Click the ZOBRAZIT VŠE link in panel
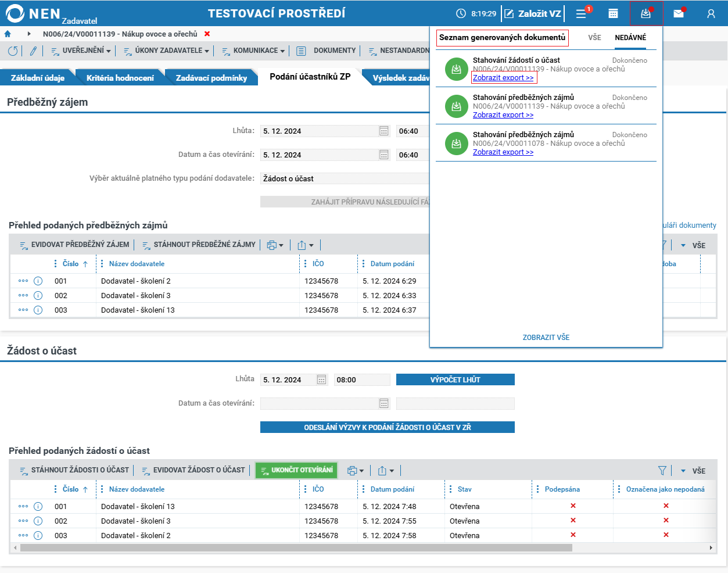Image resolution: width=728 pixels, height=573 pixels. click(x=546, y=337)
